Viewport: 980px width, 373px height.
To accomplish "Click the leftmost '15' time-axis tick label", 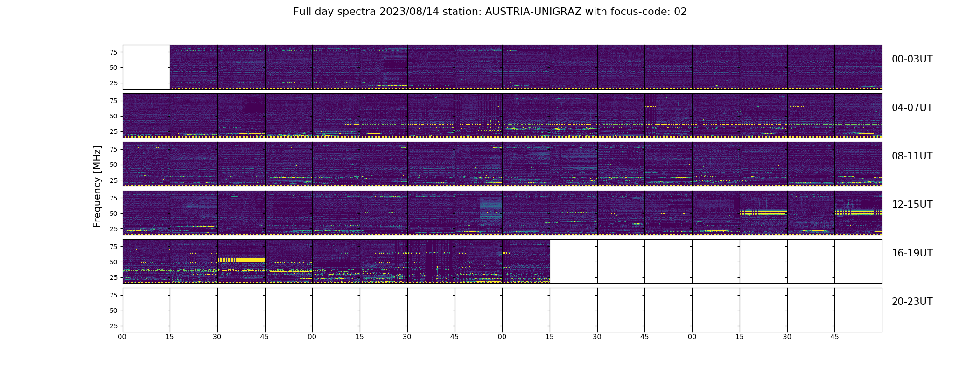I will click(x=169, y=337).
